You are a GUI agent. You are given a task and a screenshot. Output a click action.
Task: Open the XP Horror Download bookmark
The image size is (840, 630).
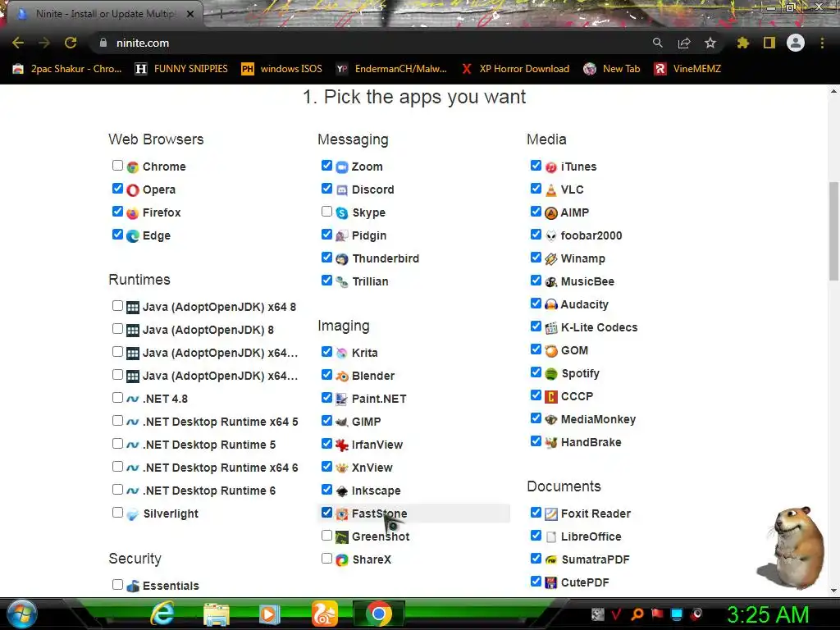coord(515,69)
